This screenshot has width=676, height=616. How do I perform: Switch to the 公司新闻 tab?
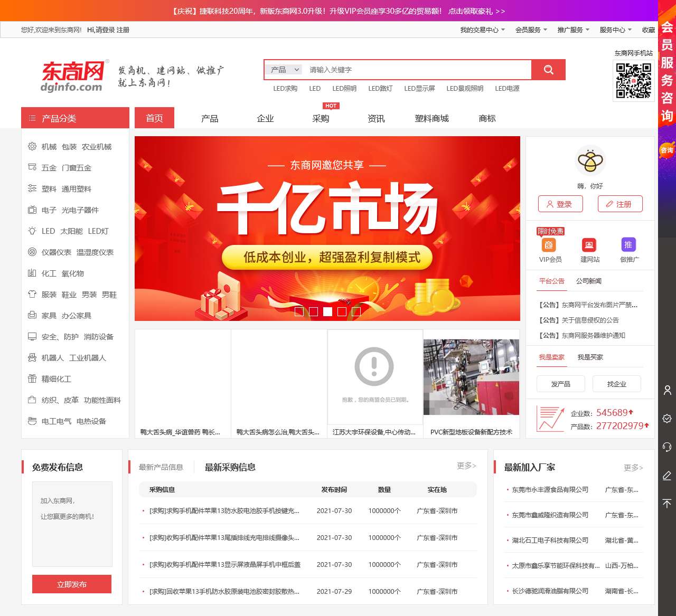(588, 281)
